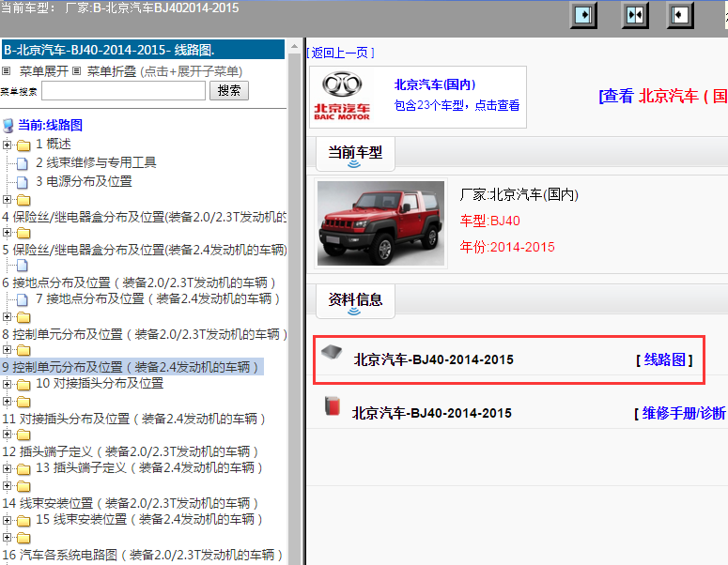The height and width of the screenshot is (565, 728).
Task: Click the folder icon above item 8 控制单元分布
Action: pos(23,317)
